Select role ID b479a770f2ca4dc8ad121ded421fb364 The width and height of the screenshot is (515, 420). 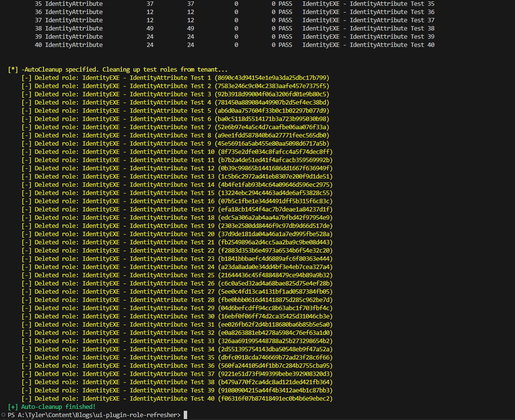click(275, 382)
